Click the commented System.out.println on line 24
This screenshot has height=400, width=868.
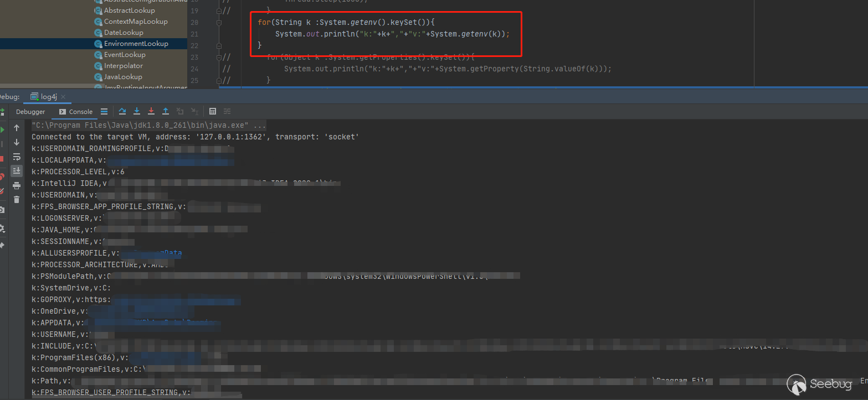(x=448, y=69)
